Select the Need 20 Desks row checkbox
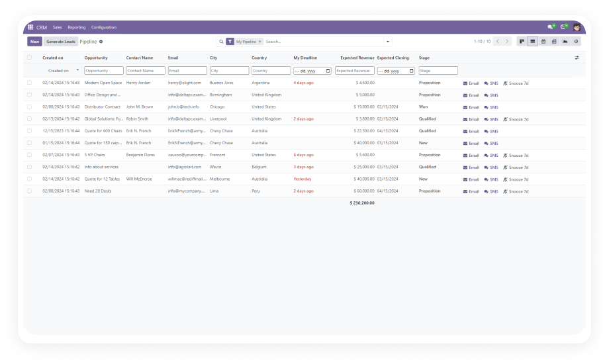Viewport: 609px width, 364px height. tap(30, 191)
